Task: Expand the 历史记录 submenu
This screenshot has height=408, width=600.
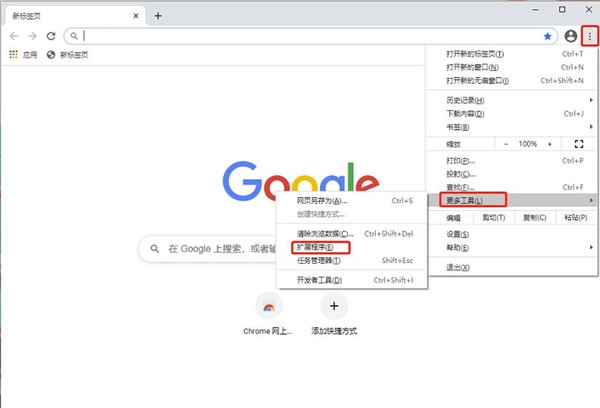Action: (512, 100)
